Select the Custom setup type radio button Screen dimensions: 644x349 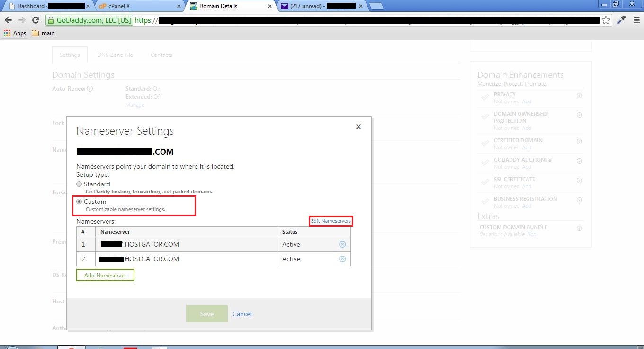79,202
